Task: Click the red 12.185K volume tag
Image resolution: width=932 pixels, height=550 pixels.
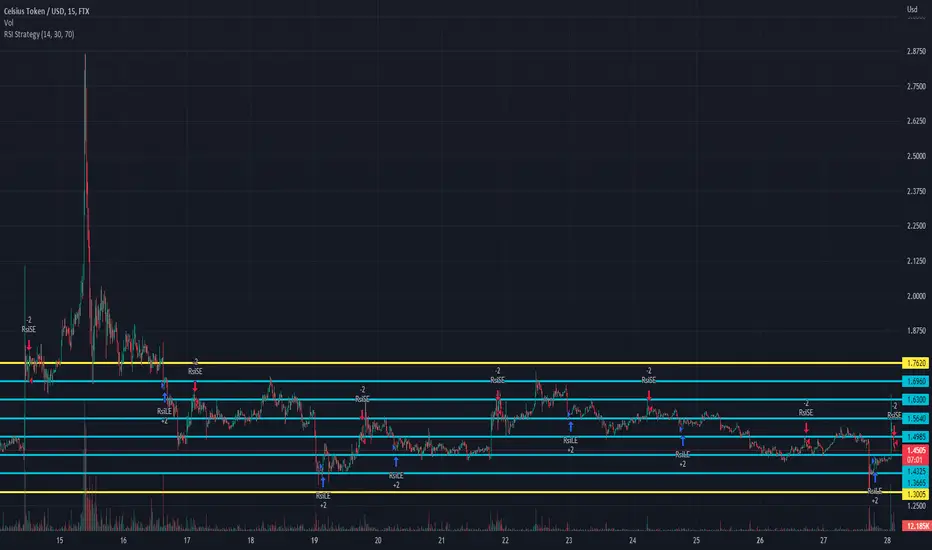Action: (x=915, y=526)
